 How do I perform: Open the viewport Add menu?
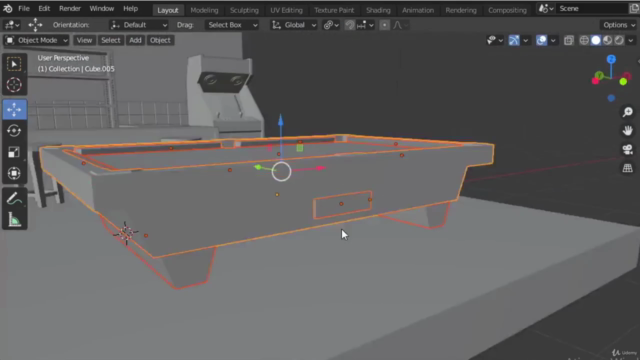point(135,40)
